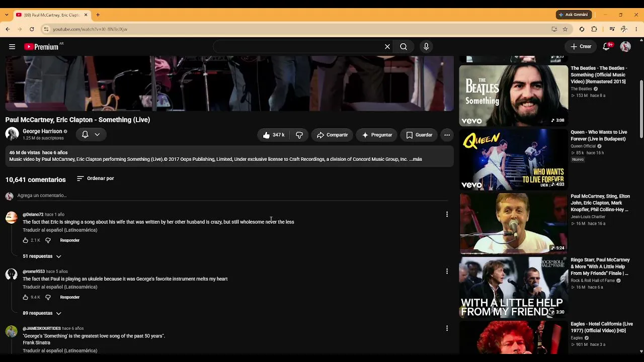This screenshot has height=362, width=644.
Task: Open the Ordenar por sort menu
Action: pos(96,178)
